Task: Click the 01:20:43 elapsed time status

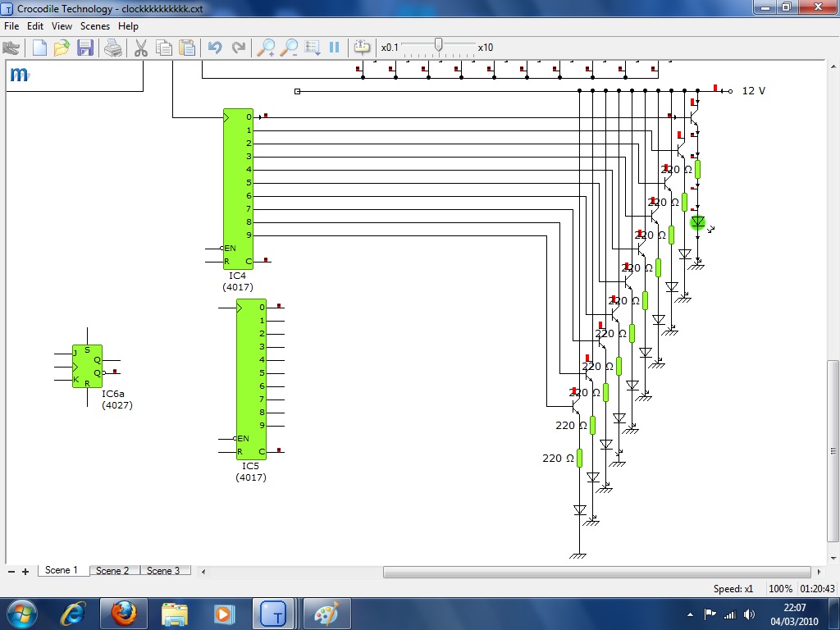Action: click(x=818, y=589)
